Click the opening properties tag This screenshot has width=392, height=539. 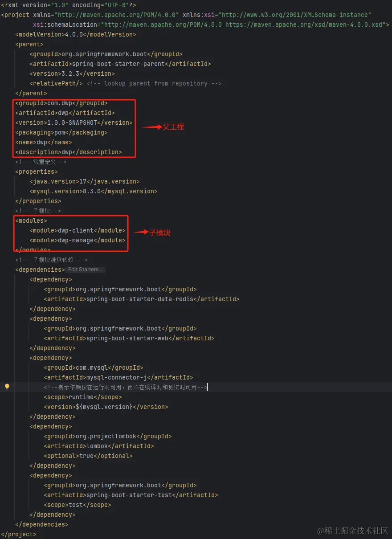click(x=37, y=171)
